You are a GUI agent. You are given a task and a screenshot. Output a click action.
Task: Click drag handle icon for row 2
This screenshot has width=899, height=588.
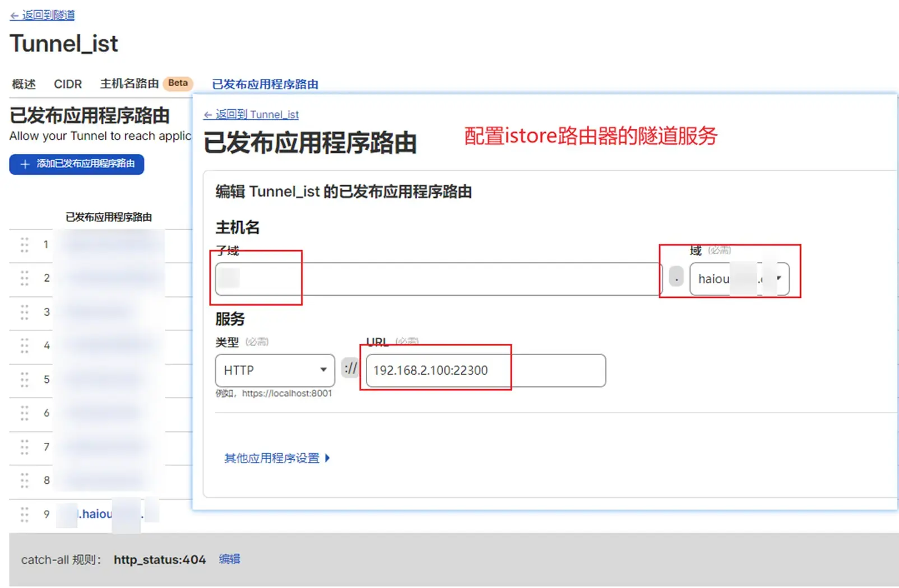pyautogui.click(x=25, y=278)
